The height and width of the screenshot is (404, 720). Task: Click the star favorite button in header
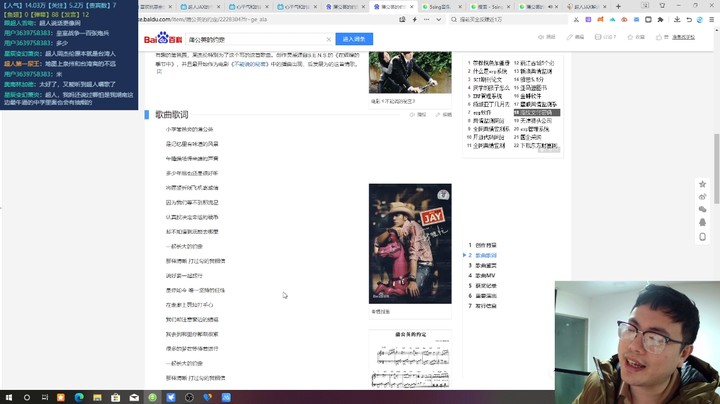pos(636,37)
